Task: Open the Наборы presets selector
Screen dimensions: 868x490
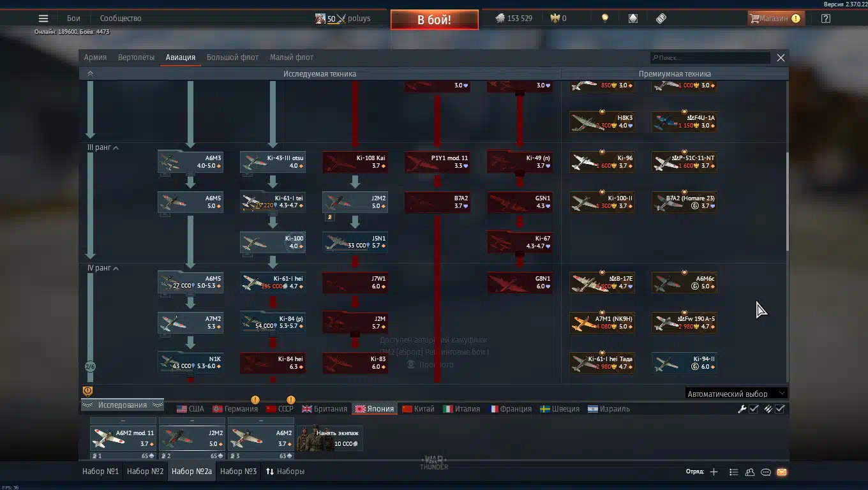Action: click(285, 471)
